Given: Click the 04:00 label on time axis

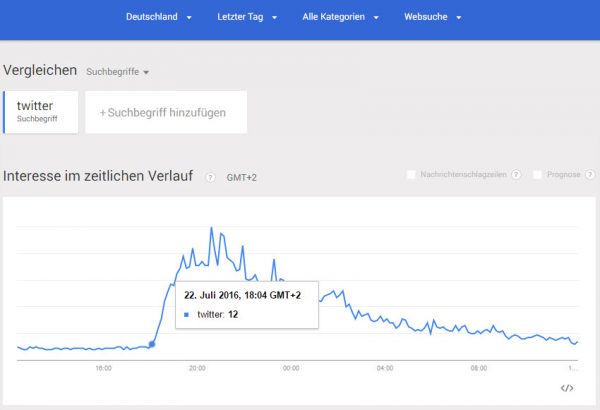Looking at the screenshot, I should click(x=384, y=368).
